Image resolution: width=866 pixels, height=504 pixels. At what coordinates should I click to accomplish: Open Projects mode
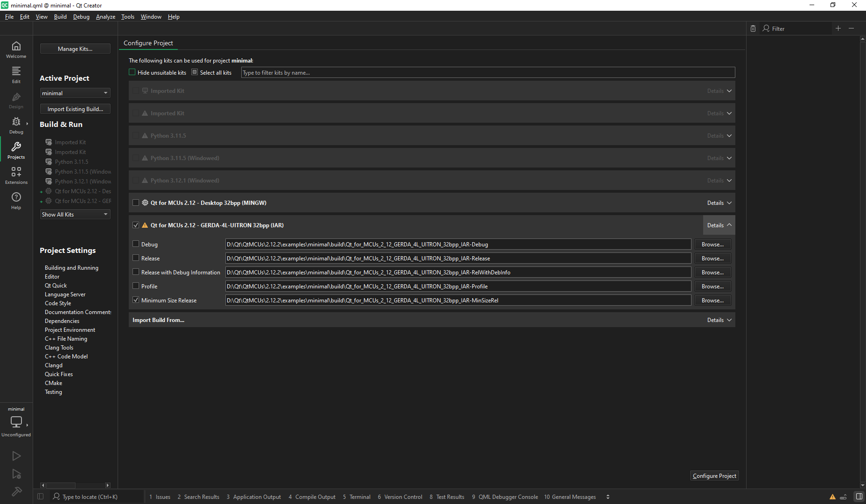point(16,150)
